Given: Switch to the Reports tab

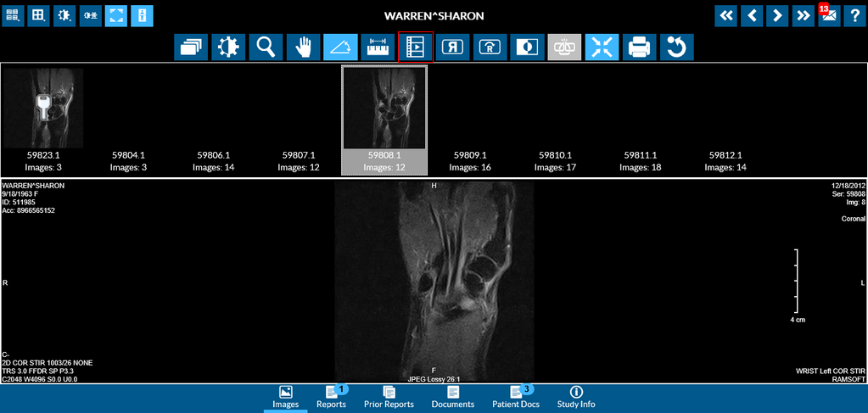Looking at the screenshot, I should click(331, 397).
